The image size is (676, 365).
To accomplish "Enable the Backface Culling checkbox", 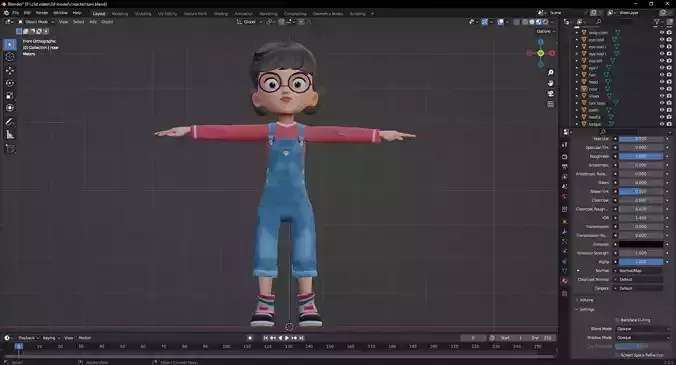I will (x=618, y=320).
